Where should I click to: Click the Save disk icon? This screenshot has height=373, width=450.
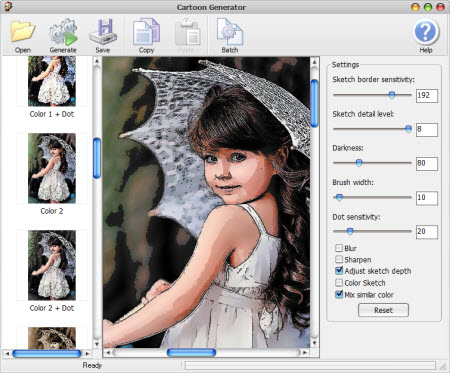[103, 32]
